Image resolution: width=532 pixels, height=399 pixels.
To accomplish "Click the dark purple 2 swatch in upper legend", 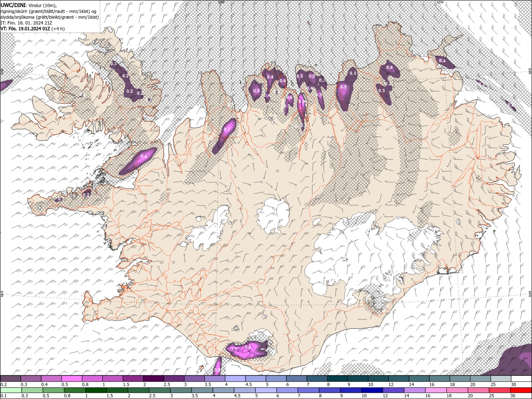I will pyautogui.click(x=153, y=379).
